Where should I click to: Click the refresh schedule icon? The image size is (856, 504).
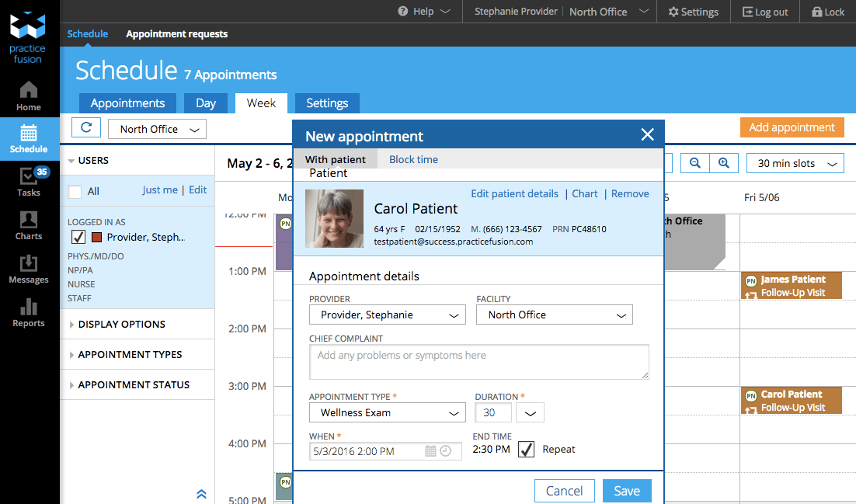click(86, 128)
